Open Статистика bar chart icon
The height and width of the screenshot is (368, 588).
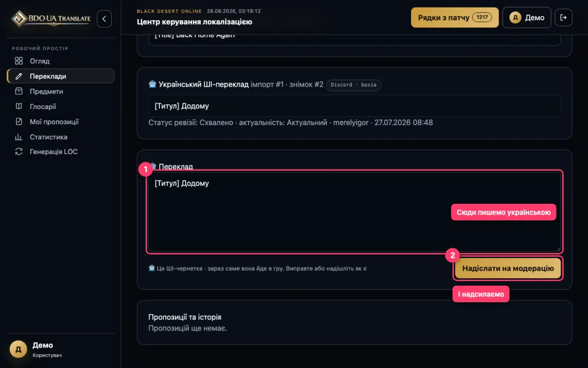19,137
